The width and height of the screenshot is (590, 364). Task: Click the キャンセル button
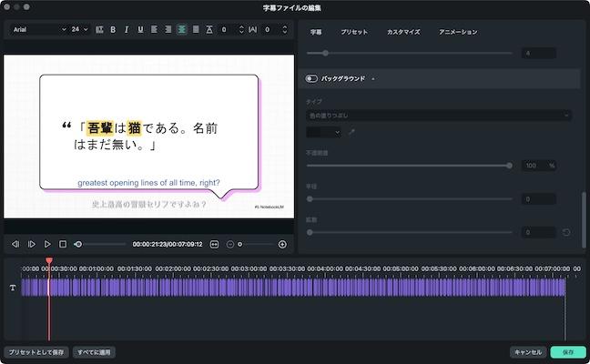tap(528, 352)
